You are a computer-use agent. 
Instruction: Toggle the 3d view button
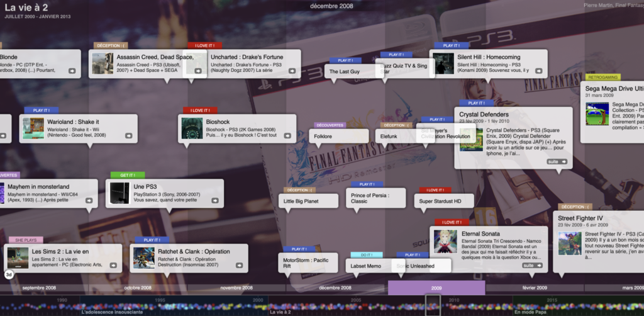point(9,274)
